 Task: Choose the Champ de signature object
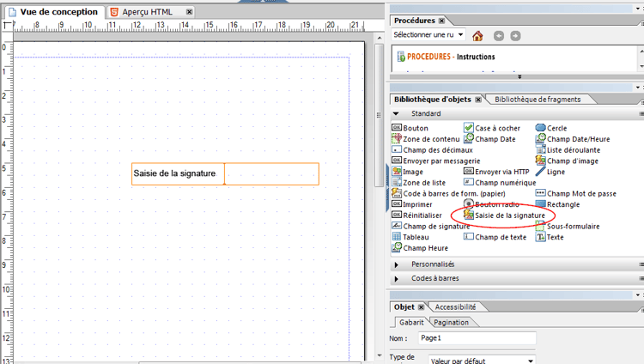click(431, 226)
